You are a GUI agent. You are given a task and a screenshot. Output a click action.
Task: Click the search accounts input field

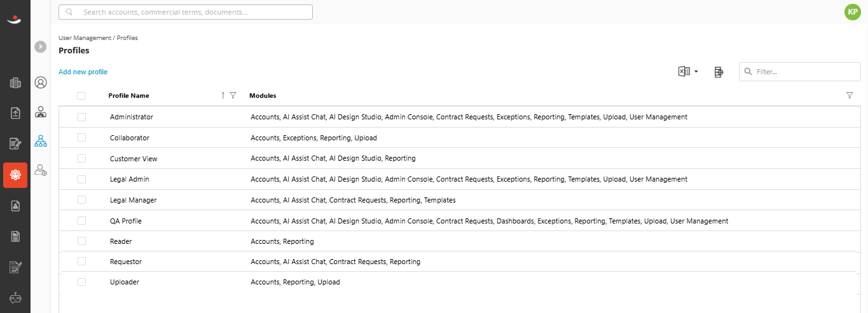coord(186,12)
